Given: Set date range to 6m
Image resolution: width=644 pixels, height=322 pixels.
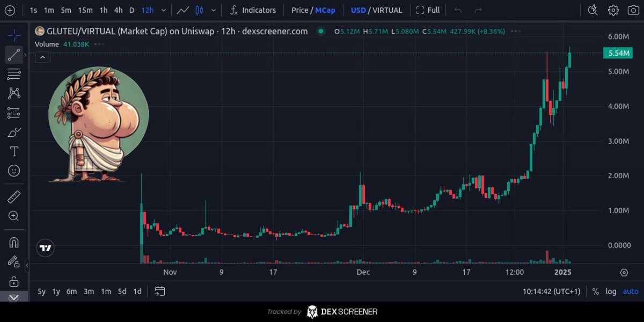Looking at the screenshot, I should tap(71, 291).
